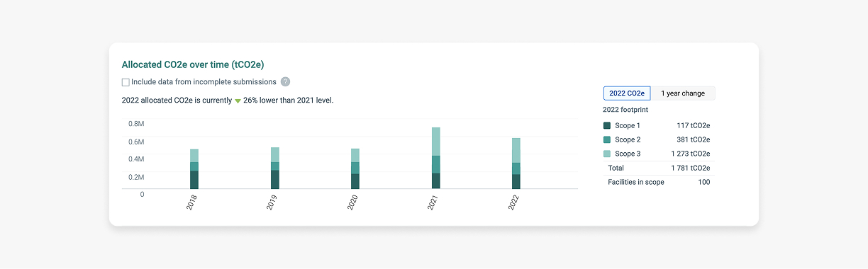This screenshot has height=269, width=868.
Task: Click the 2020 stacked bar
Action: (355, 169)
